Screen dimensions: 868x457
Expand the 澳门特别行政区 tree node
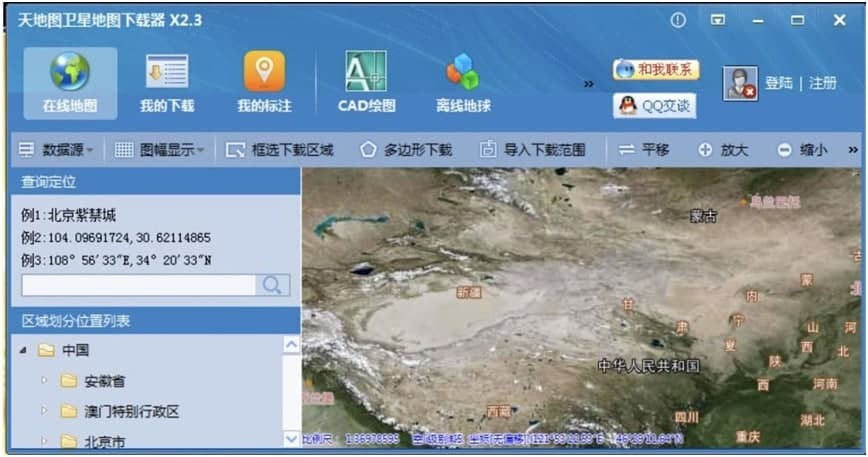(44, 411)
